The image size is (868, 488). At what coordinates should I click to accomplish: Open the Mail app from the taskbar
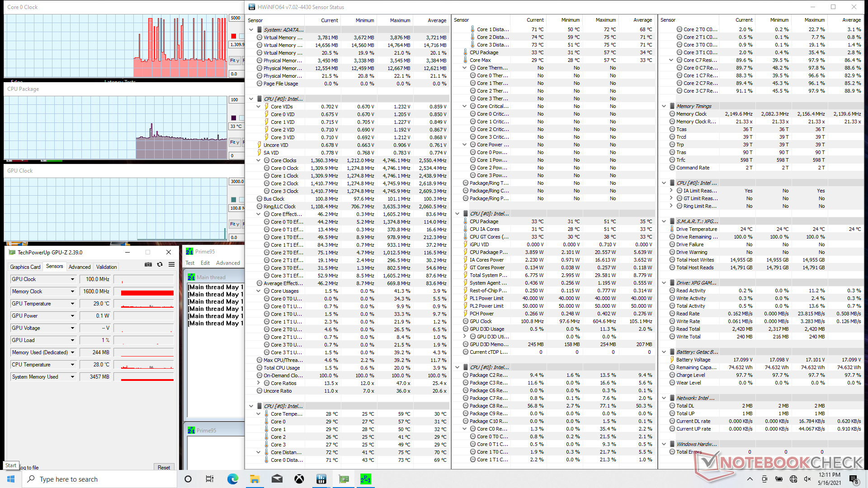[x=277, y=479]
